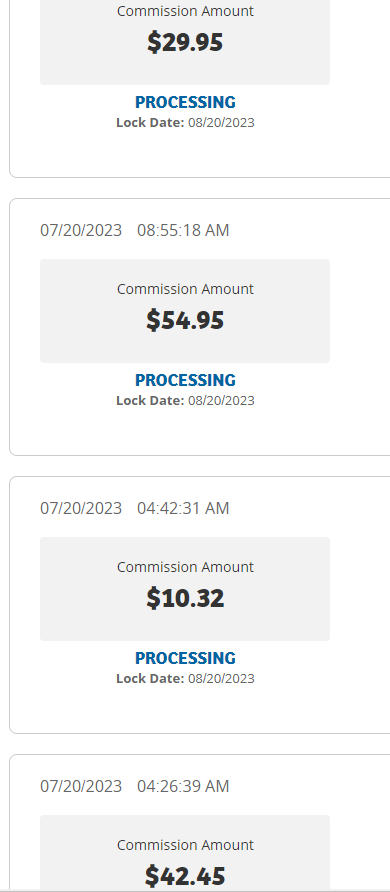Select PROCESSING status under $10.32 commission

tap(185, 658)
